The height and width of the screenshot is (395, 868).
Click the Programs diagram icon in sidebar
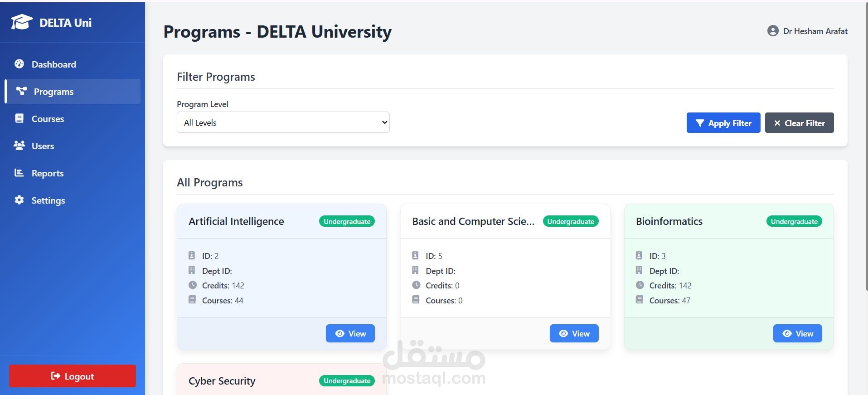coord(21,91)
